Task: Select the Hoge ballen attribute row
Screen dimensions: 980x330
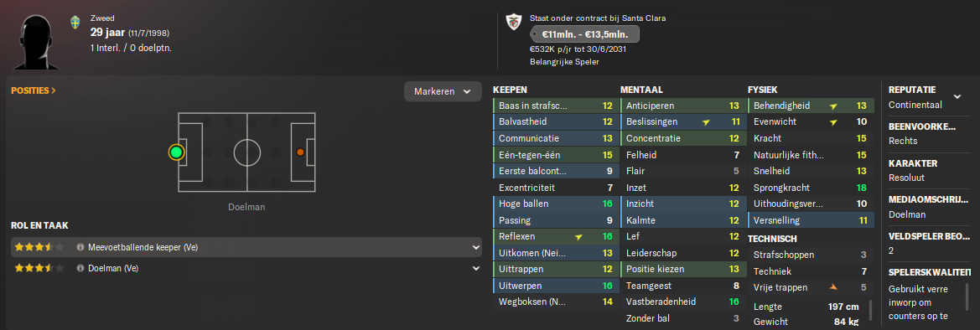Action: [x=554, y=204]
